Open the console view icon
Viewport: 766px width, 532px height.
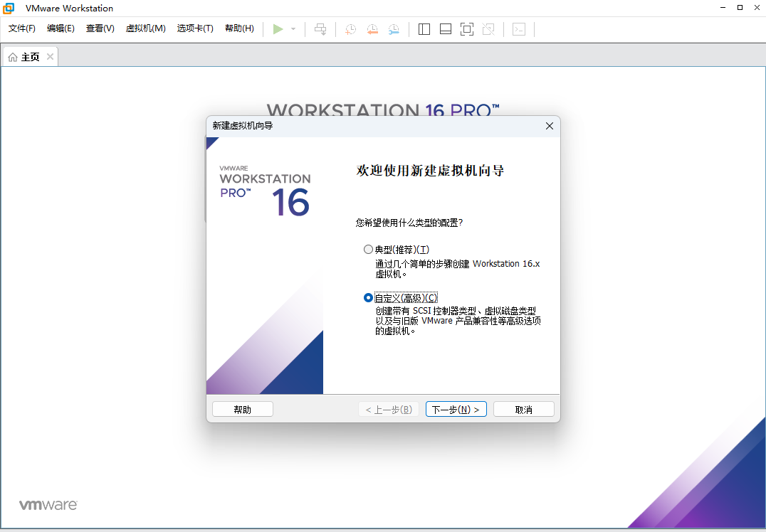tap(519, 29)
